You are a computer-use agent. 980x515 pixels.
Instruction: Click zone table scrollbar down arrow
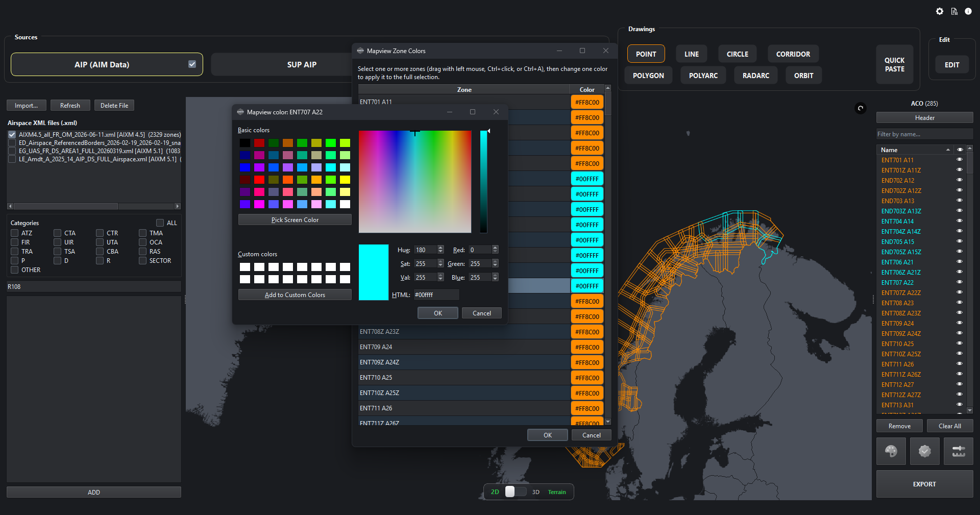[x=608, y=422]
